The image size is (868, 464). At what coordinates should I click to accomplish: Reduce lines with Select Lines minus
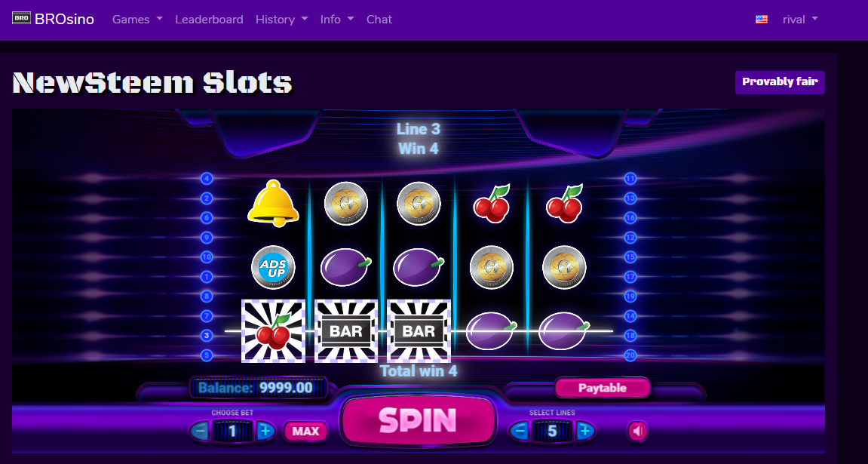click(x=519, y=431)
